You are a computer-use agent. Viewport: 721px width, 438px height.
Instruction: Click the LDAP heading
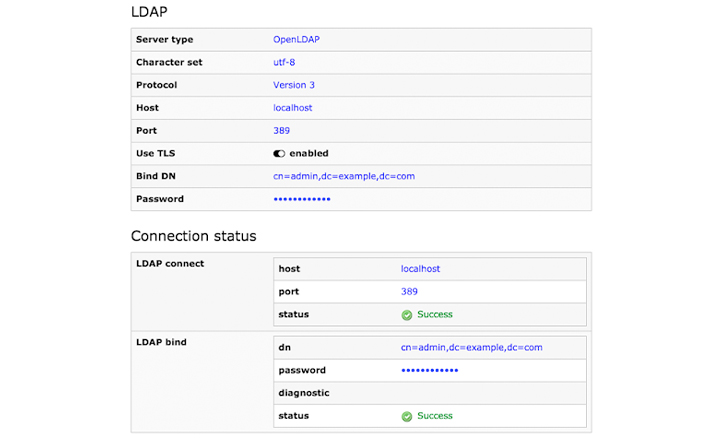coord(149,11)
